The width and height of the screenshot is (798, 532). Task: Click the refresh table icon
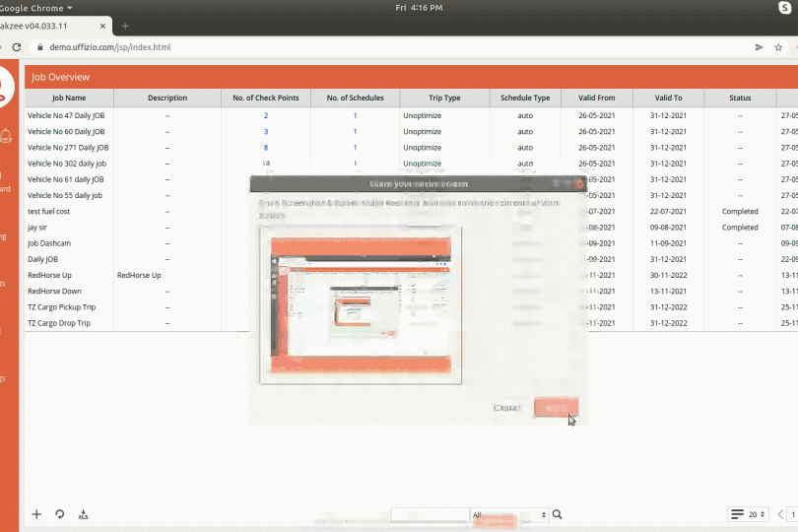[x=60, y=514]
